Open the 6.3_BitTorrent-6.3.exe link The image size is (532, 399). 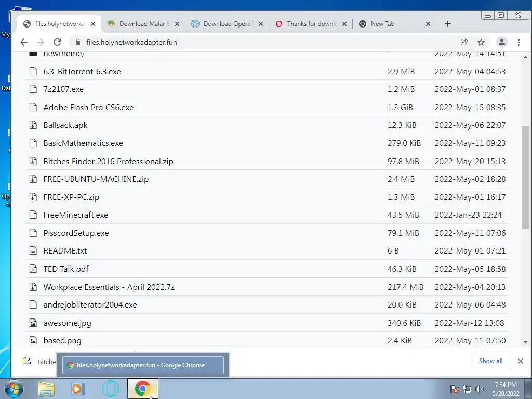tap(82, 72)
